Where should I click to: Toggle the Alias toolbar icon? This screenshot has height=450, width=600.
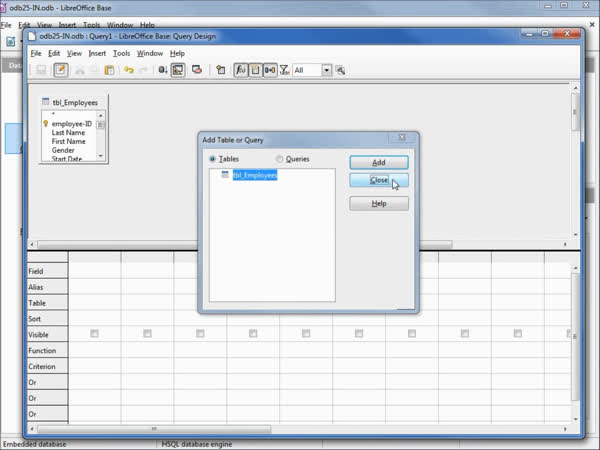pos(270,70)
